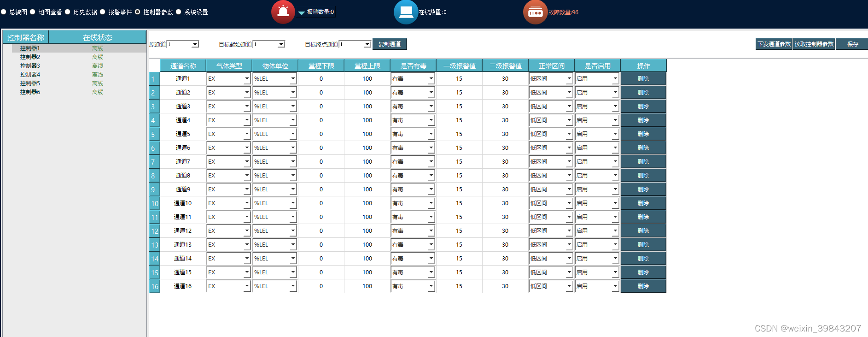
Task: Click the 通道15 name cell
Action: pyautogui.click(x=183, y=272)
